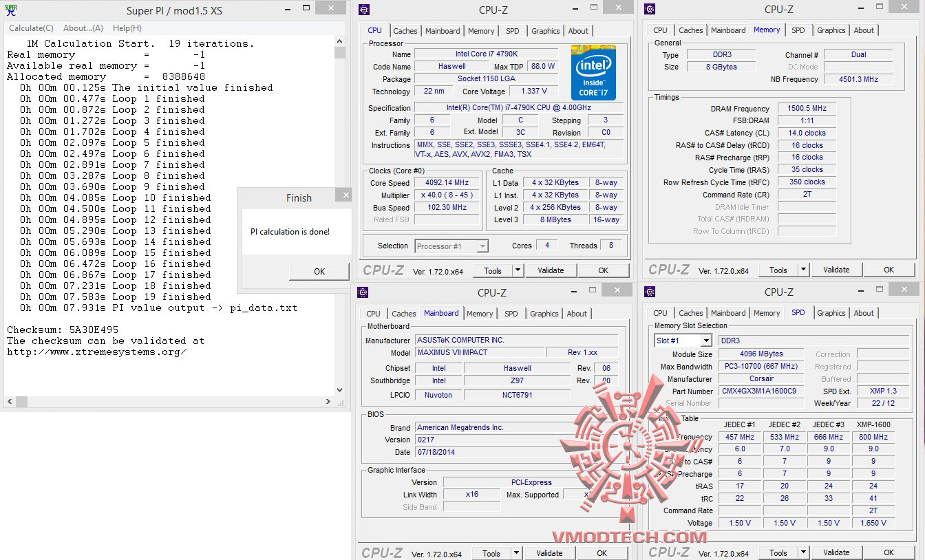This screenshot has height=560, width=925.
Task: Switch to Mainboard tab in the CPU-tab window
Action: [x=443, y=31]
